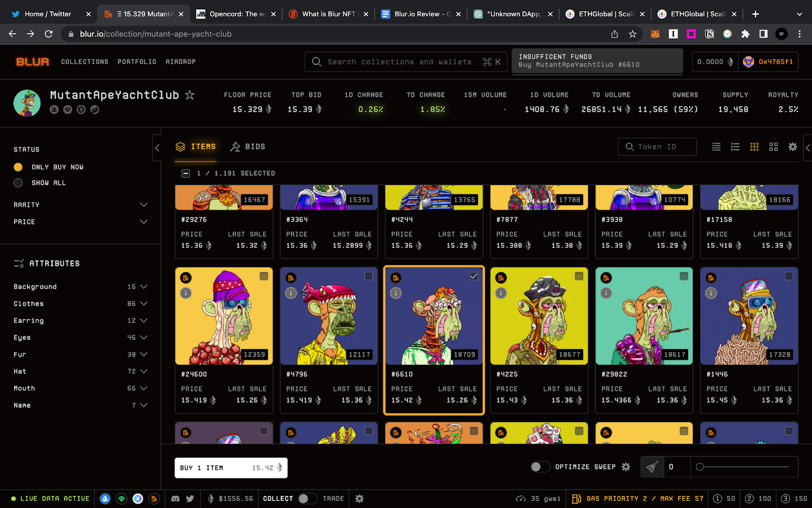Viewport: 812px width, 508px height.
Task: Expand the Price filter
Action: click(x=80, y=222)
